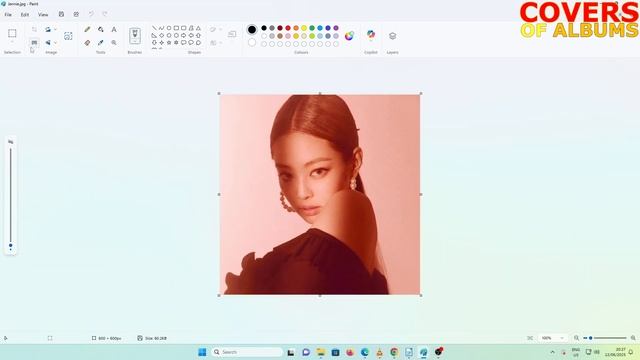Open Google Chrome from the taskbar
Image resolution: width=640 pixels, height=360 pixels.
(x=394, y=352)
